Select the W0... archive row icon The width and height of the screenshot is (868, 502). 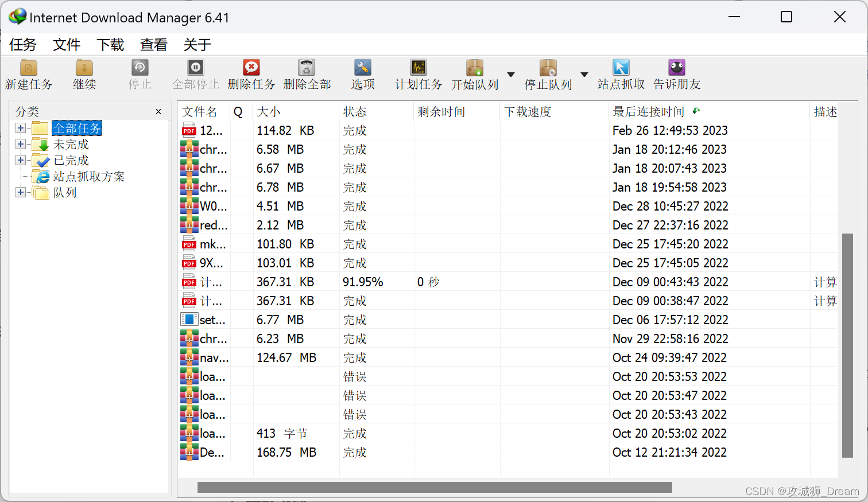tap(189, 206)
